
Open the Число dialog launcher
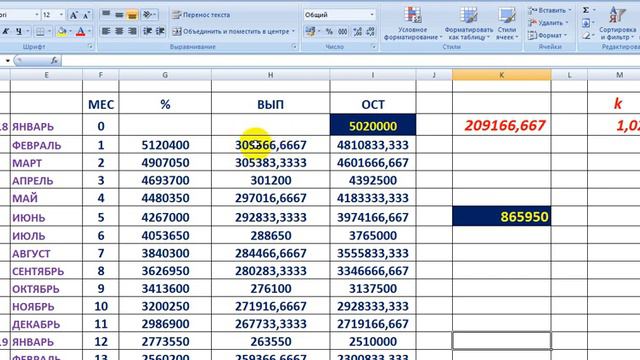point(373,47)
